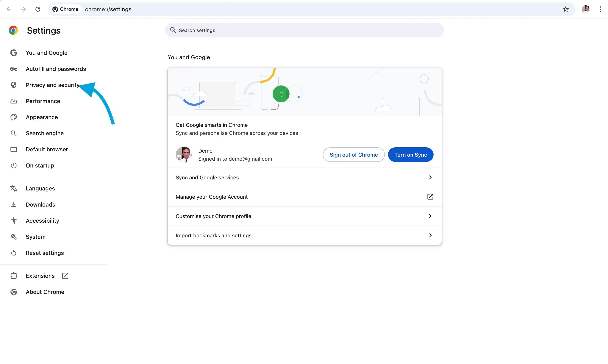Viewport: 608px width, 364px height.
Task: Go to Performance settings
Action: pyautogui.click(x=43, y=101)
